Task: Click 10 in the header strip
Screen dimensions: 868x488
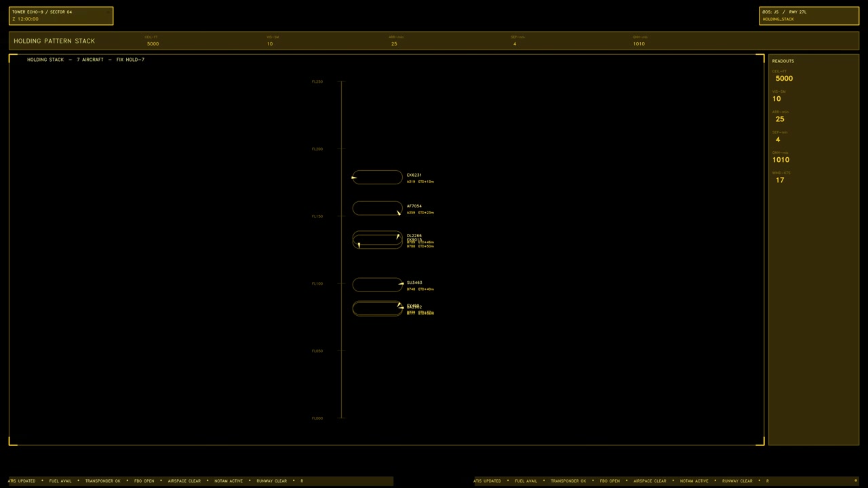Action: click(270, 44)
